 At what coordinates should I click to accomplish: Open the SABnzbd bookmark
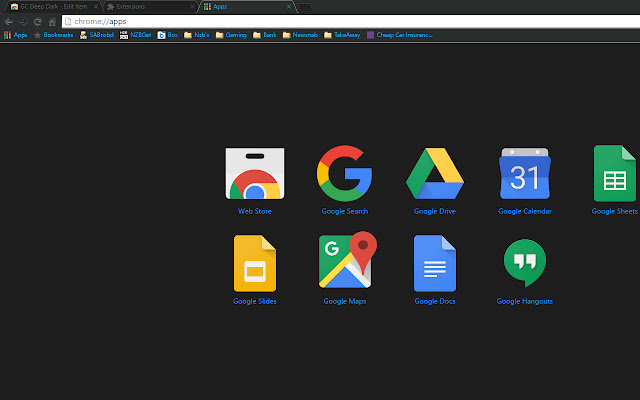[96, 35]
